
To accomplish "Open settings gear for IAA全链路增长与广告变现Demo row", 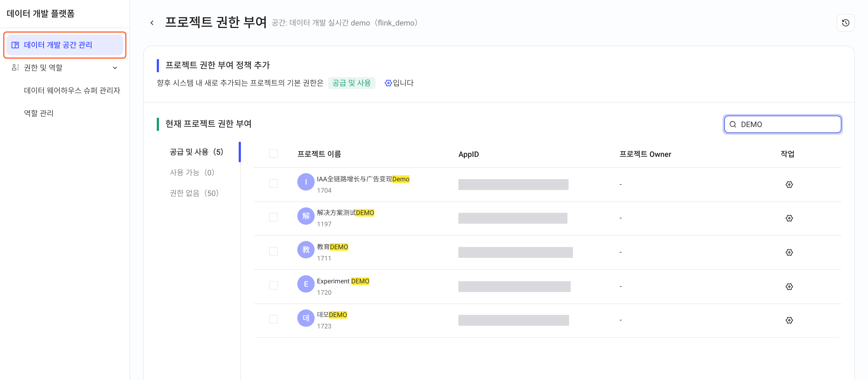I will tap(789, 185).
